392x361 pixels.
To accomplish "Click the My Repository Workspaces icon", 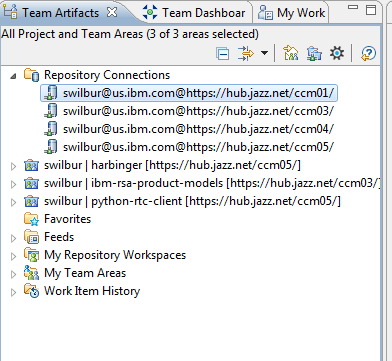I will click(x=32, y=255).
